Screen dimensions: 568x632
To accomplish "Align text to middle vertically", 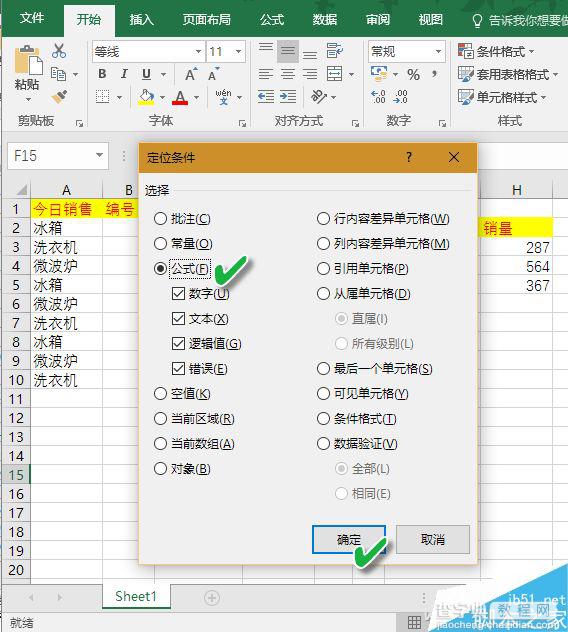I will pos(288,51).
